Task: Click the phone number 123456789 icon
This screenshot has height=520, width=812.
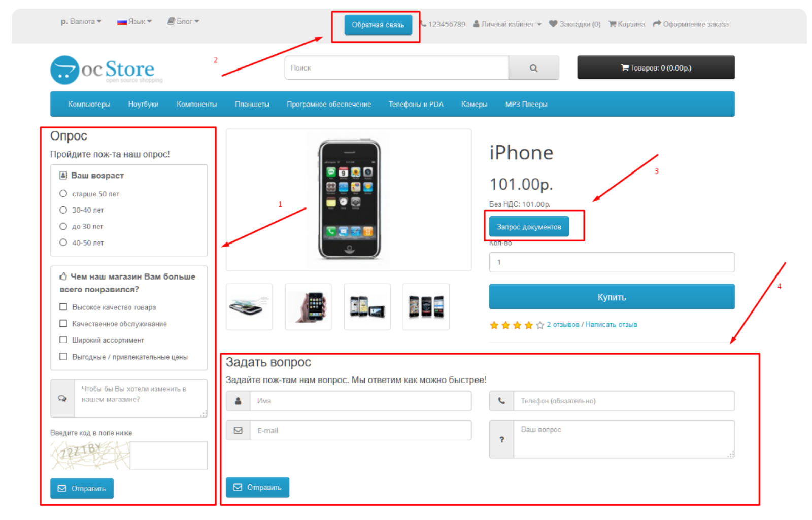Action: [x=423, y=24]
